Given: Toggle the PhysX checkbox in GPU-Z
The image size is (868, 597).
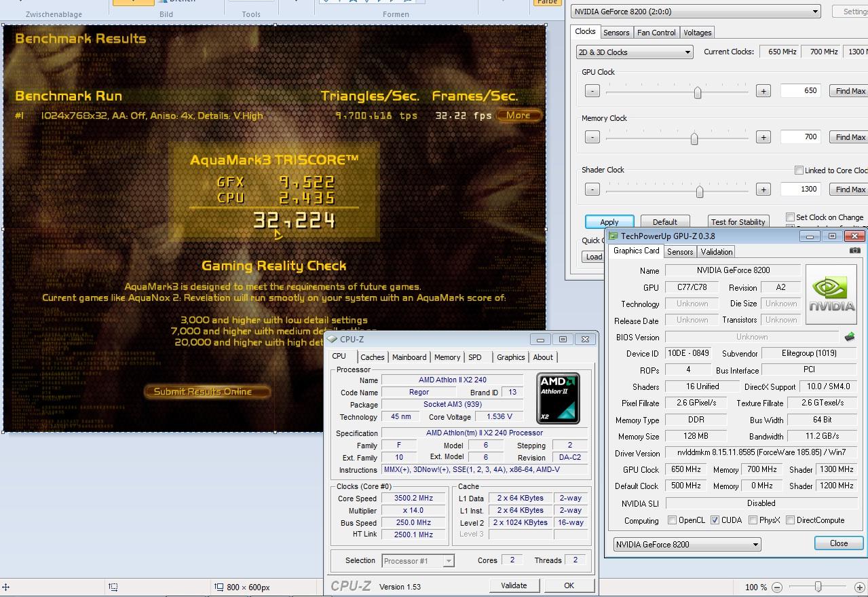Looking at the screenshot, I should point(753,520).
